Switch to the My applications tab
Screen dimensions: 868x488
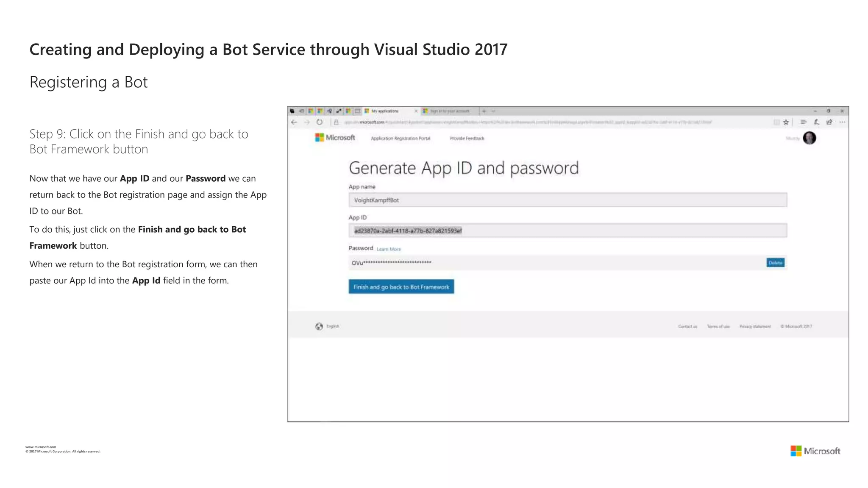point(385,111)
